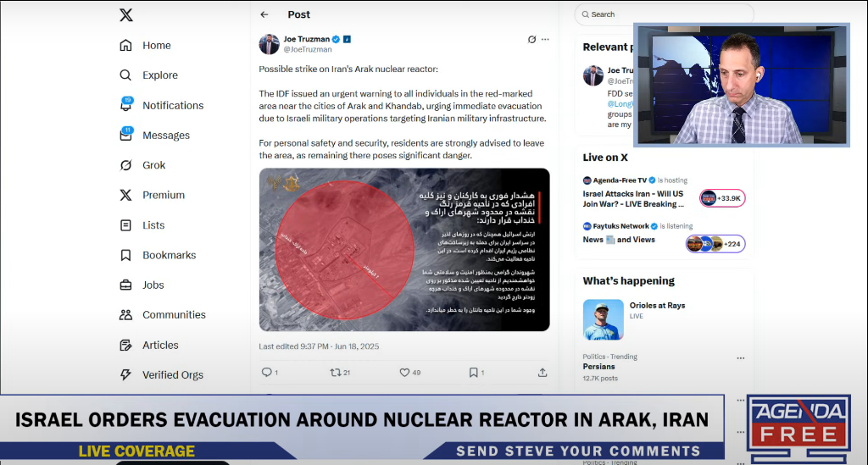Open Agenda-Free TV live broadcast

pos(635,199)
